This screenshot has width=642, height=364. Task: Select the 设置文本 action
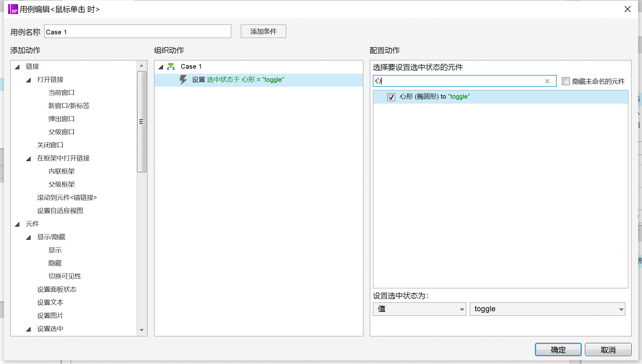[50, 303]
